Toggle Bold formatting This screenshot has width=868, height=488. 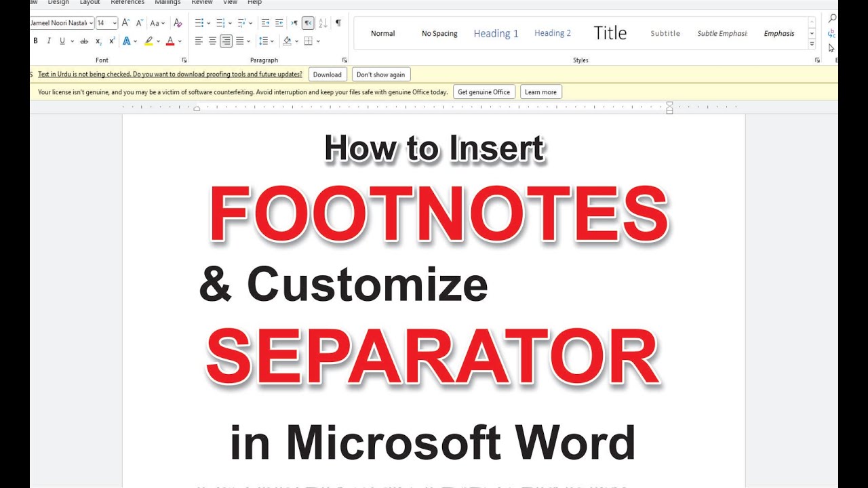[35, 41]
